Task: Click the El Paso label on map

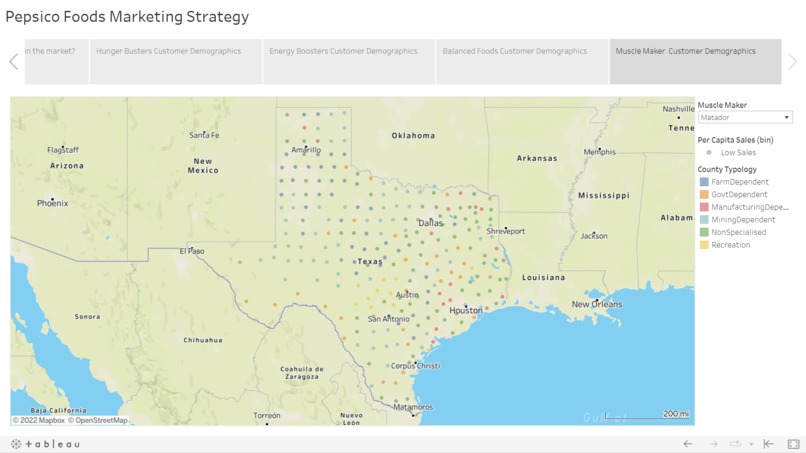Action: pos(192,251)
